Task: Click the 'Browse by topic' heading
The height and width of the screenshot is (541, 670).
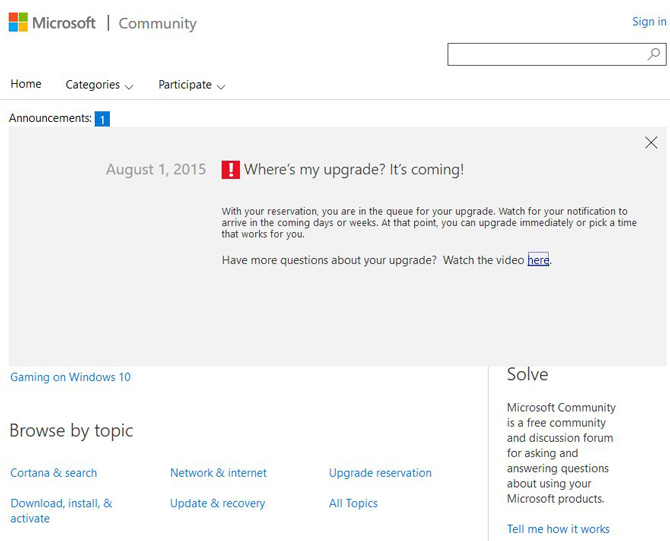Action: [x=71, y=431]
